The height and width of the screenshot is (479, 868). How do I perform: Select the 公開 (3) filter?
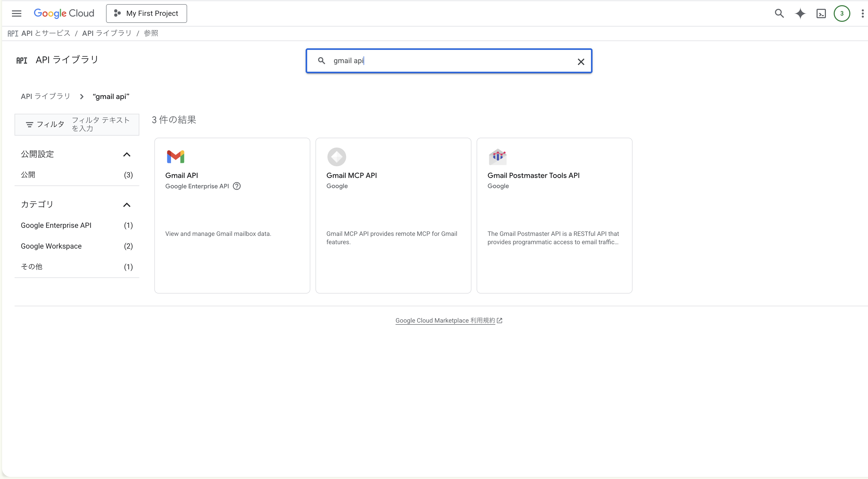[77, 175]
